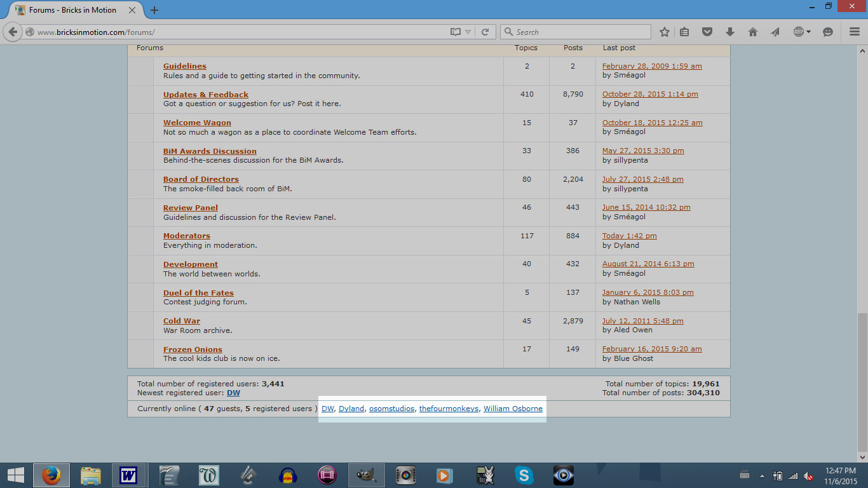The width and height of the screenshot is (868, 488).
Task: Bookmark this page with the star icon
Action: (665, 32)
